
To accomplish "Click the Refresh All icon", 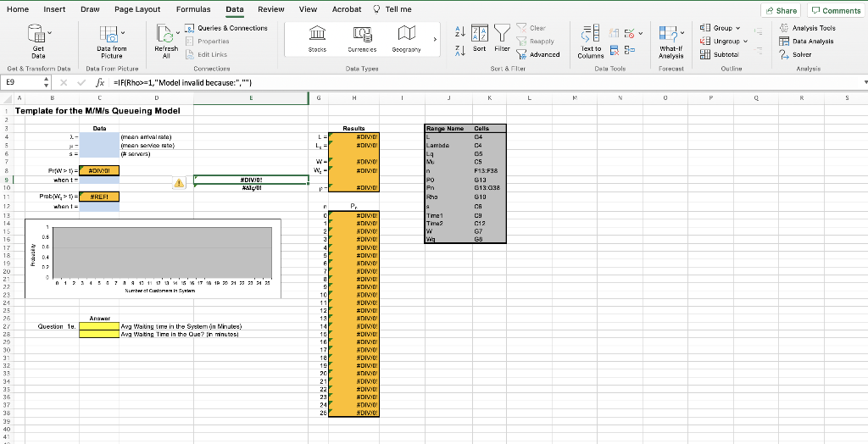I will coord(166,36).
